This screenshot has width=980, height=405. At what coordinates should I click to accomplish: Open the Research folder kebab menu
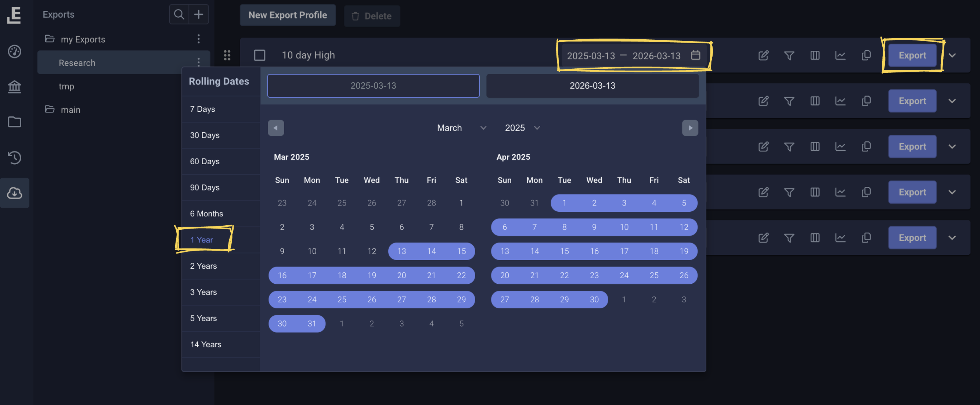(x=199, y=62)
